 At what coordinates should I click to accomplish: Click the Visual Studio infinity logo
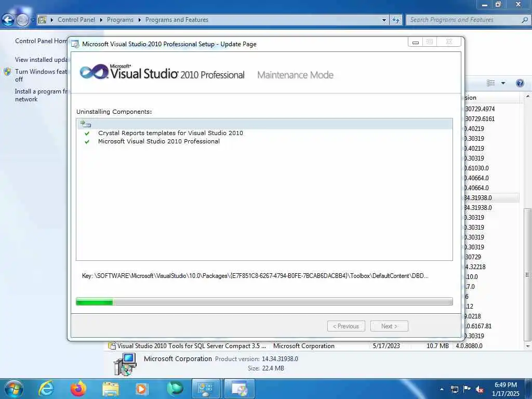(x=94, y=72)
